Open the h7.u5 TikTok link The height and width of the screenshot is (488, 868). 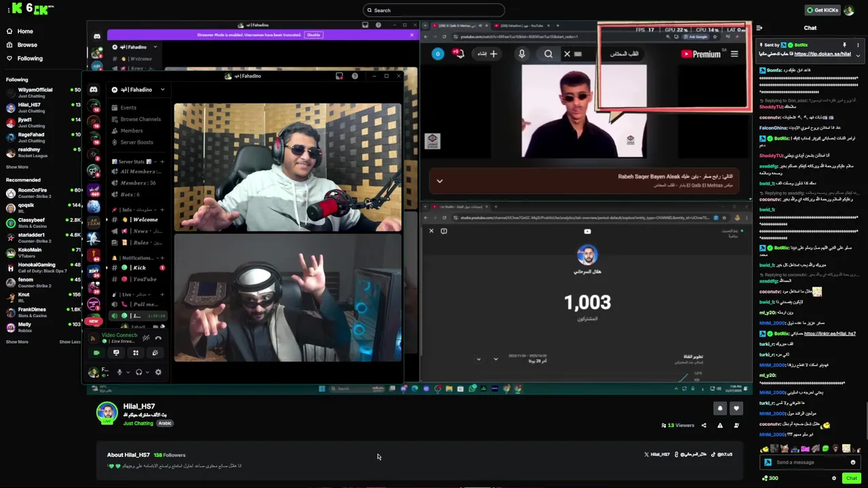coord(722,454)
